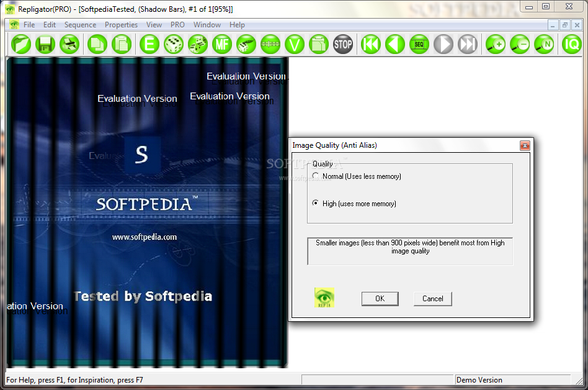This screenshot has width=588, height=390.
Task: Click the green Open folder toolbar icon
Action: 21,44
